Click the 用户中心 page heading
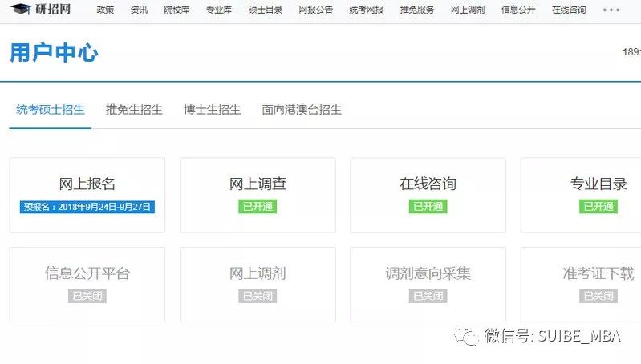This screenshot has height=364, width=641. click(54, 53)
